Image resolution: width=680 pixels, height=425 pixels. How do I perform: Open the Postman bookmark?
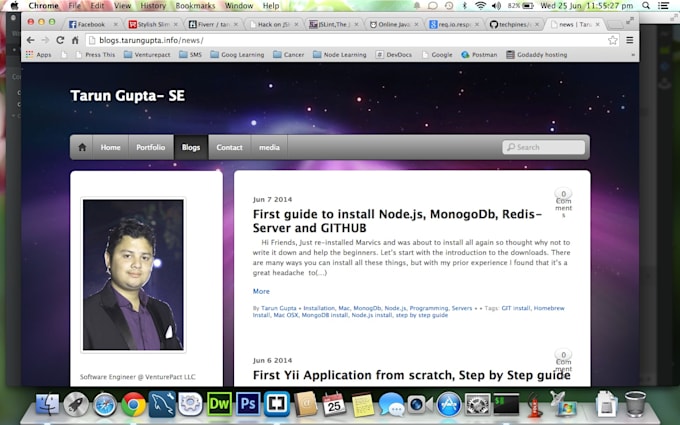tap(479, 55)
